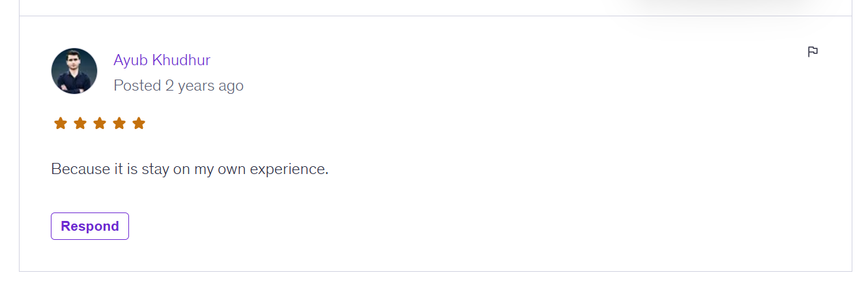This screenshot has width=868, height=292.
Task: Click "years ago" in the post date
Action: coord(210,85)
